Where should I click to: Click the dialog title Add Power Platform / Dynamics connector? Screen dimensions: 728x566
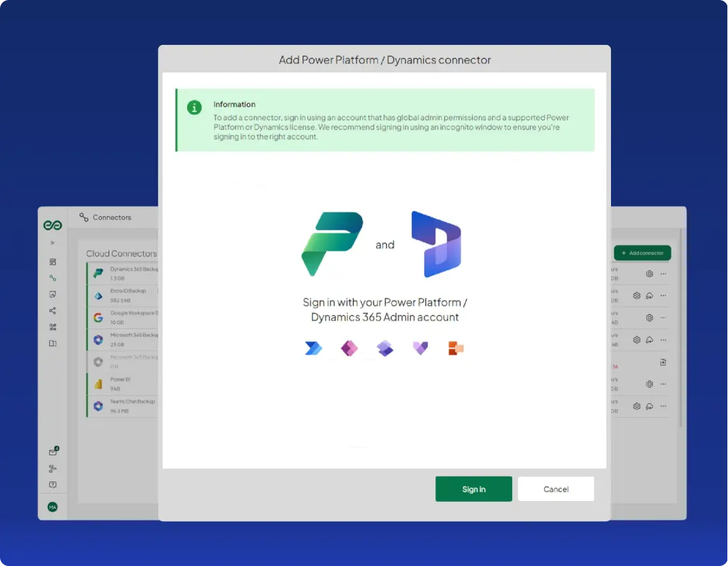(384, 59)
